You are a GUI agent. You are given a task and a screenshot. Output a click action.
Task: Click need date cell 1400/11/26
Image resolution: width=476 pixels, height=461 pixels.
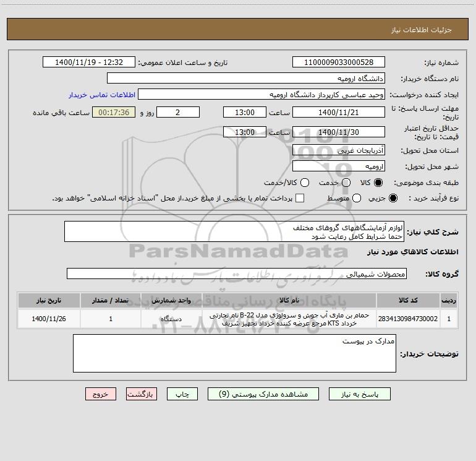pyautogui.click(x=49, y=319)
